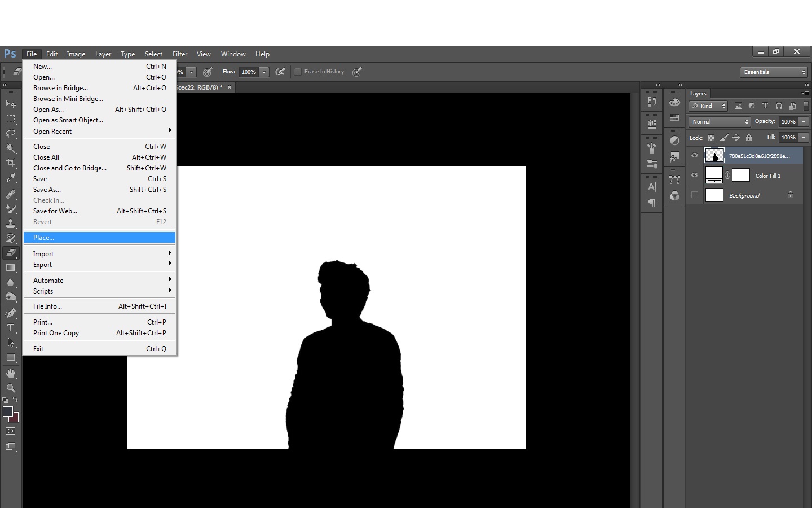Click the foreground color swatch
The width and height of the screenshot is (812, 508).
click(x=8, y=411)
